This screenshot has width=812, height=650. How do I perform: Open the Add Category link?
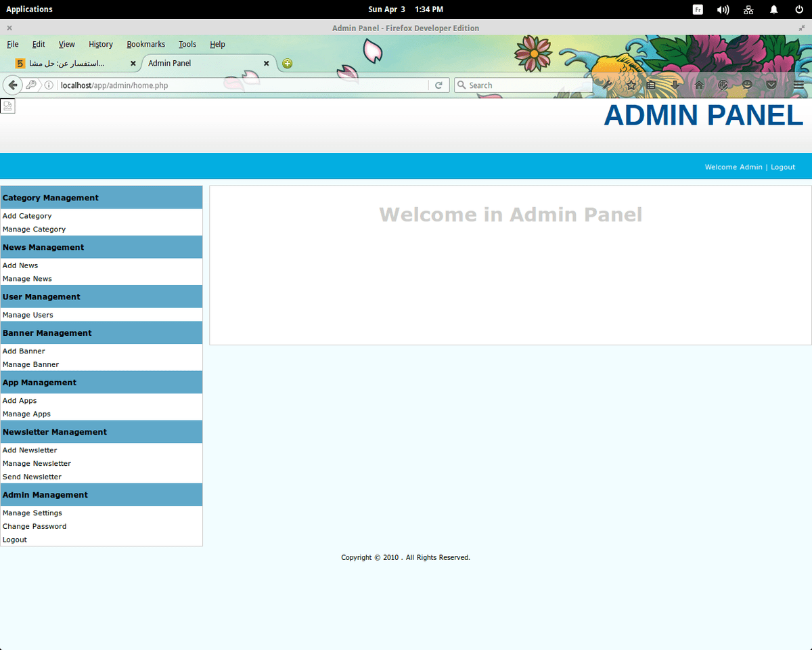click(27, 216)
